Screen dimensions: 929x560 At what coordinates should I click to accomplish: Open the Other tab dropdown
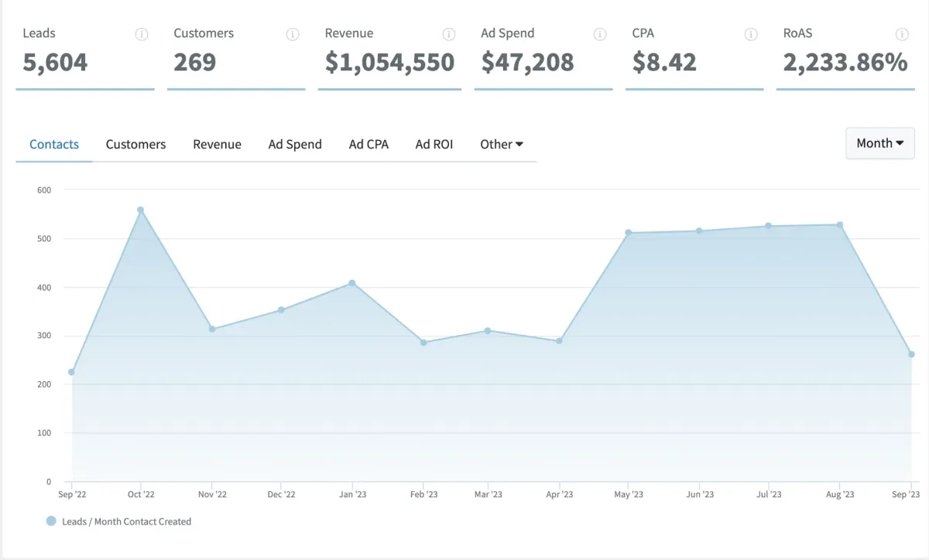click(x=502, y=144)
